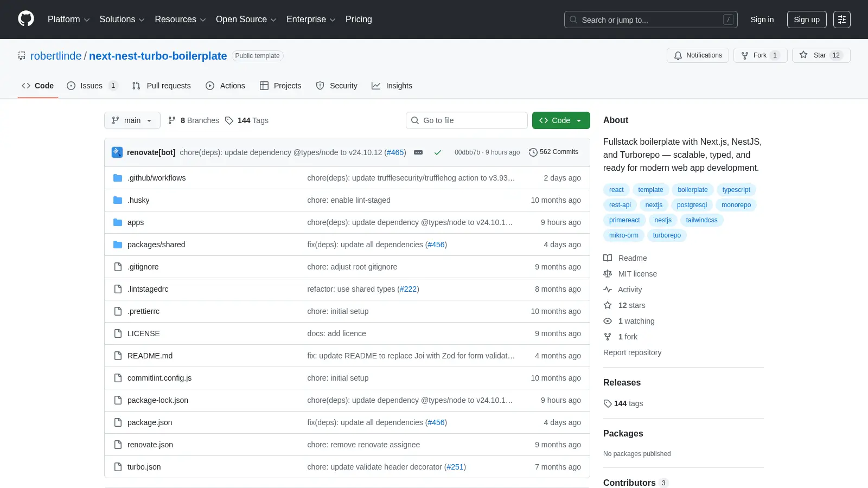Switch to the Pull requests tab
The height and width of the screenshot is (488, 868).
click(x=162, y=86)
